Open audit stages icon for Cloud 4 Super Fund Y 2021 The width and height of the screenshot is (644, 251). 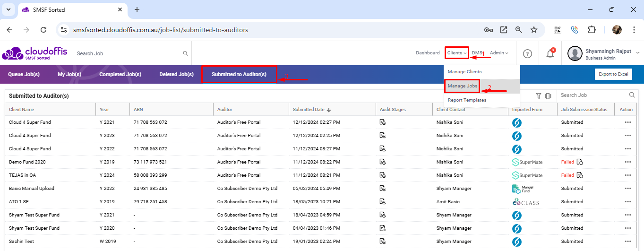(383, 122)
